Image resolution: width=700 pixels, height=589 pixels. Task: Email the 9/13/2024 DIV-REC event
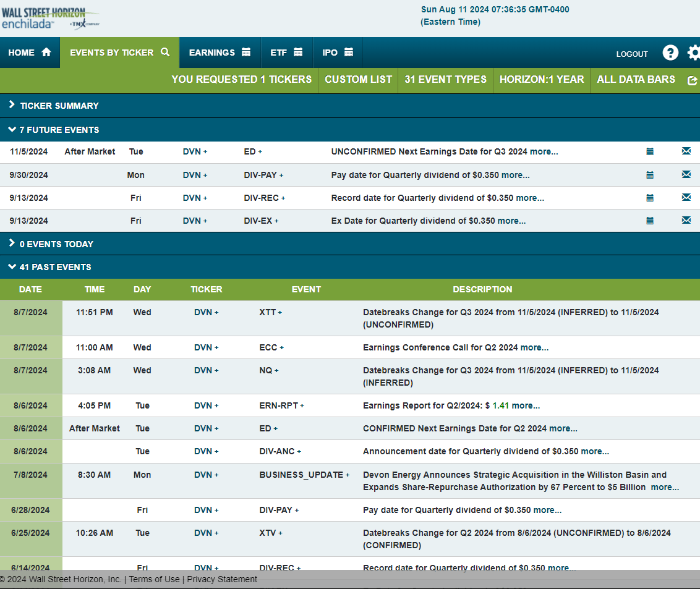point(686,197)
